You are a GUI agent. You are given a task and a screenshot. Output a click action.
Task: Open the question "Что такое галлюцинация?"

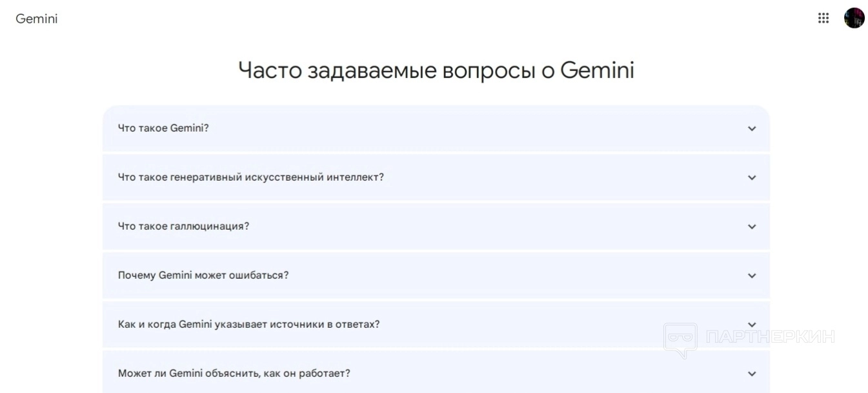coord(183,226)
